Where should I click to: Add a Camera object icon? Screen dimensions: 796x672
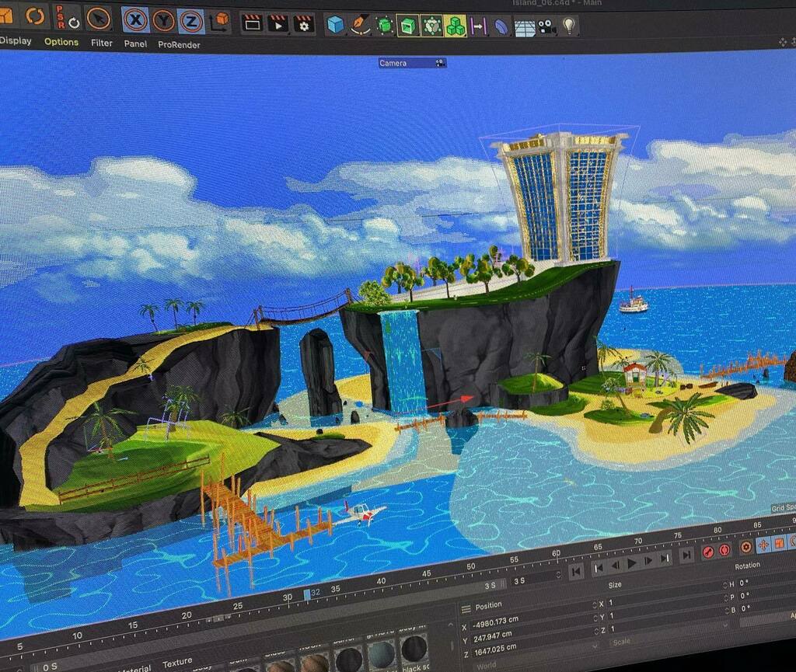pos(546,26)
